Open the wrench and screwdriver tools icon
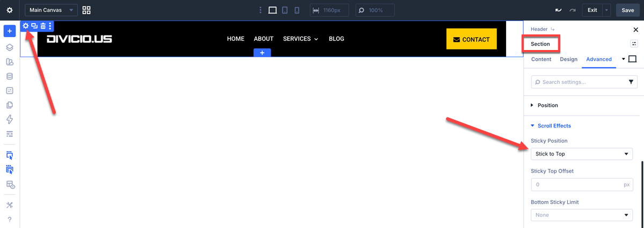 10,205
